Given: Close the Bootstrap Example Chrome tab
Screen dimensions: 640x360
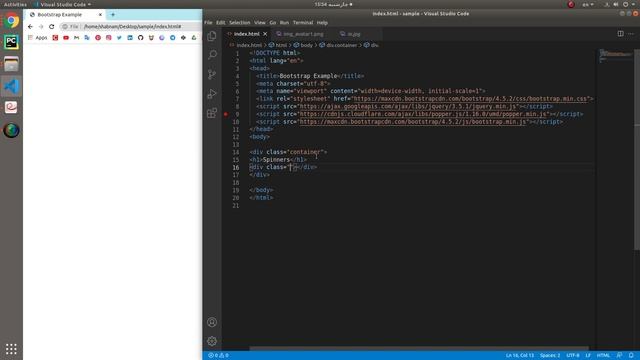Looking at the screenshot, I should tap(100, 15).
